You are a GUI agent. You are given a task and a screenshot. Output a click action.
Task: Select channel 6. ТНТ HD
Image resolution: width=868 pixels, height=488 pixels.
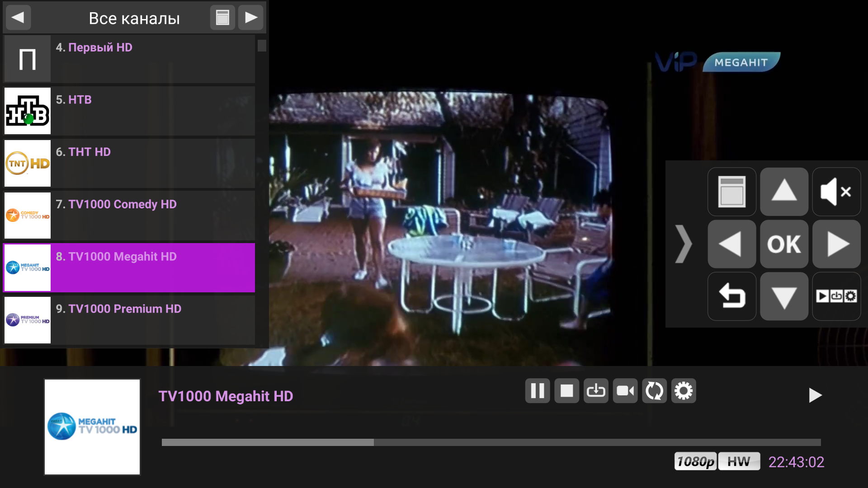tap(129, 163)
